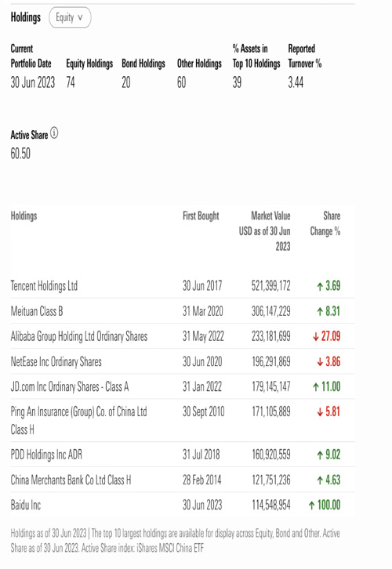
Task: Select China Merchants Bank Co Ltd Class H
Action: [x=71, y=480]
